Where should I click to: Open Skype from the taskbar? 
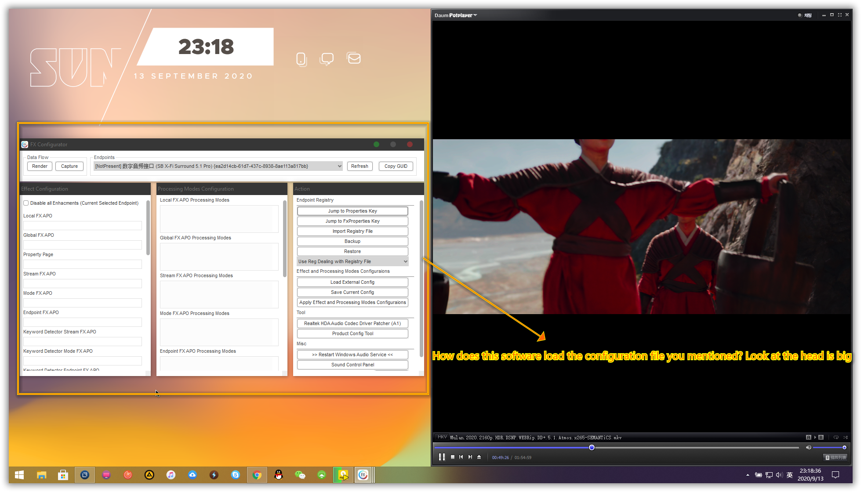(236, 475)
